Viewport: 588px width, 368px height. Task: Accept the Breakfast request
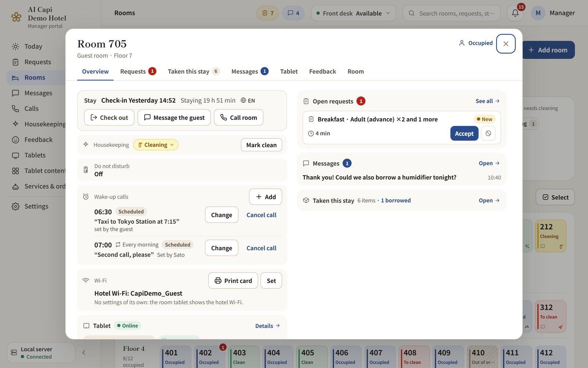click(x=464, y=133)
